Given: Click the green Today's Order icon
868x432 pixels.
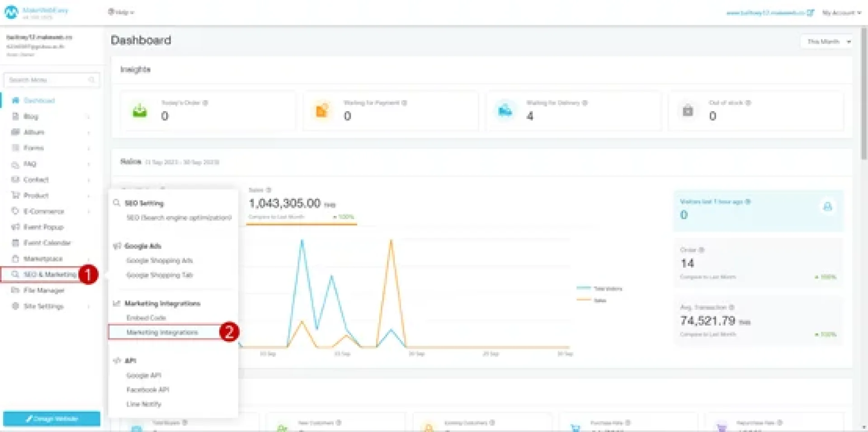Looking at the screenshot, I should pyautogui.click(x=140, y=111).
